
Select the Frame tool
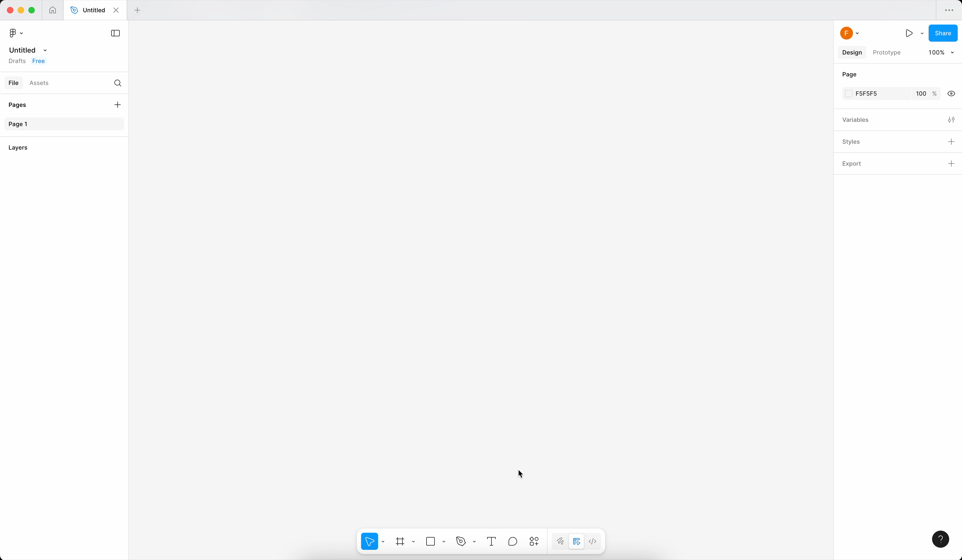400,541
